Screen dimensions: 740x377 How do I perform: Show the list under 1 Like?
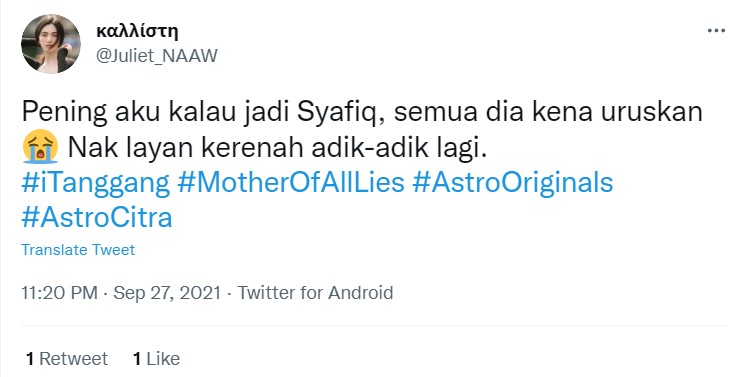click(156, 359)
